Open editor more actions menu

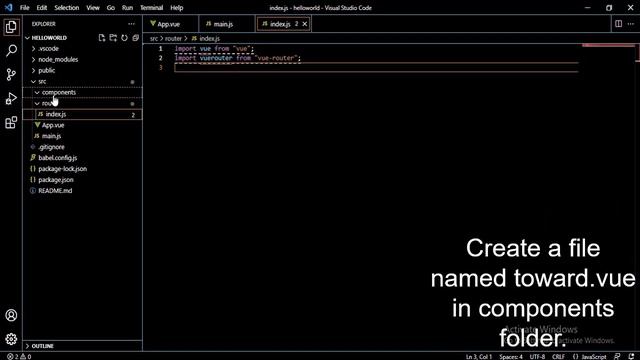tap(631, 24)
